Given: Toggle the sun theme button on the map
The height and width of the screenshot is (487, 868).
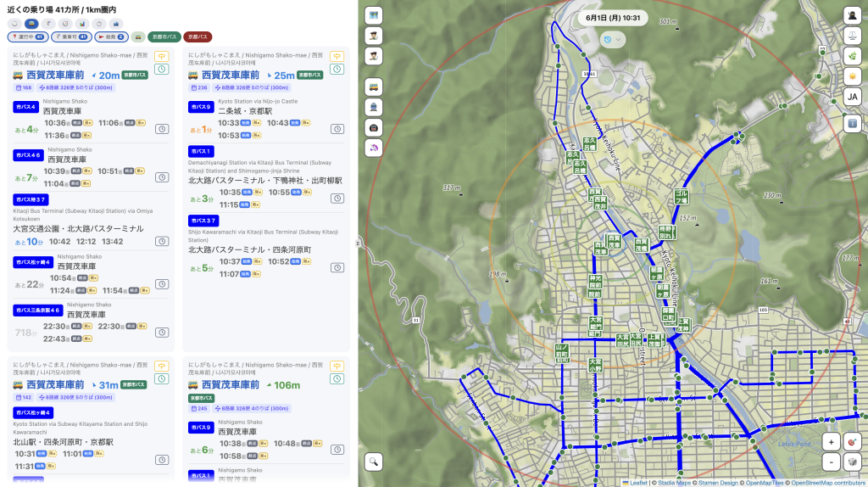Looking at the screenshot, I should click(x=853, y=76).
